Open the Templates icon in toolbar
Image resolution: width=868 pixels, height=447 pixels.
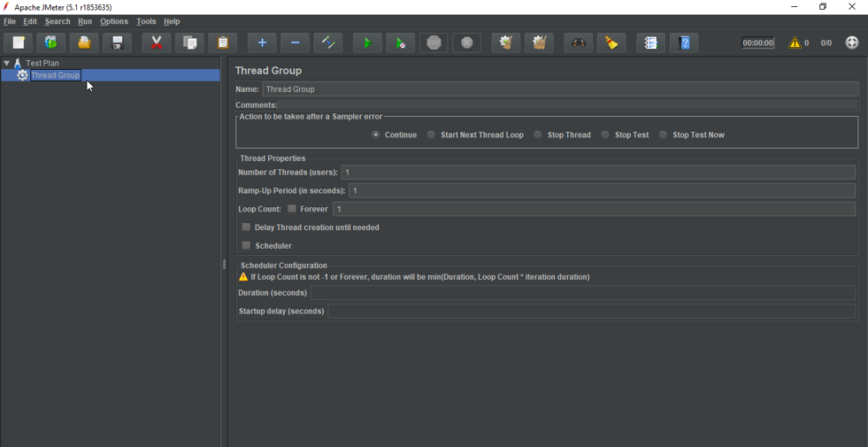[51, 42]
